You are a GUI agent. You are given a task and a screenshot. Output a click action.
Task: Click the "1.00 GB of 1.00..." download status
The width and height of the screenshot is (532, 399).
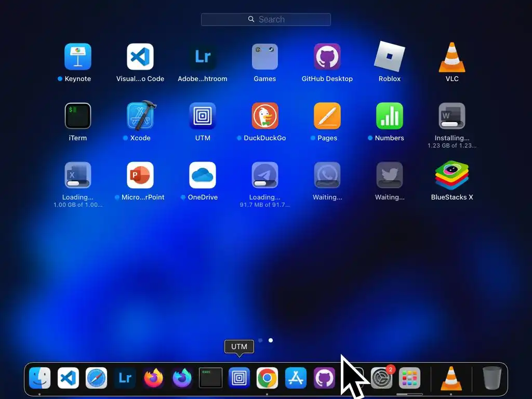pyautogui.click(x=78, y=205)
